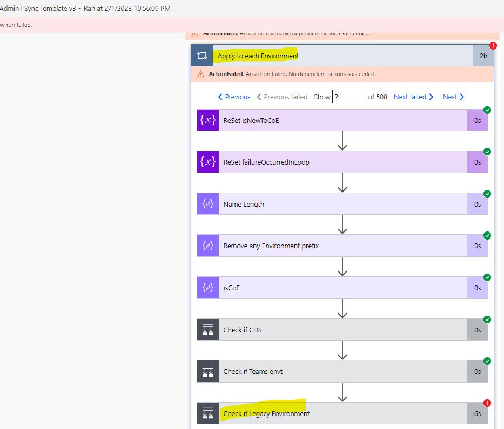Select the condition icon on Check if CDS
The image size is (504, 429).
207,329
